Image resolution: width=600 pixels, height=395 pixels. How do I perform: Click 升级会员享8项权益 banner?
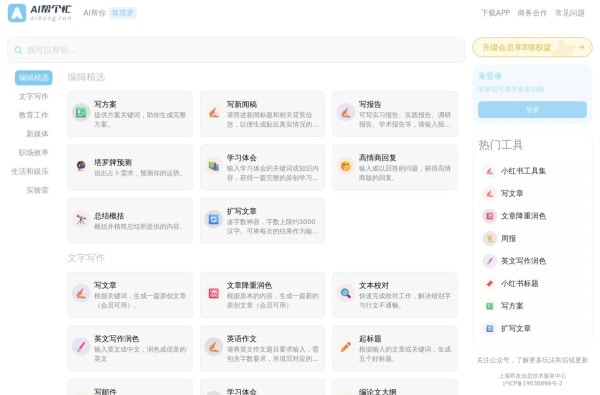532,47
